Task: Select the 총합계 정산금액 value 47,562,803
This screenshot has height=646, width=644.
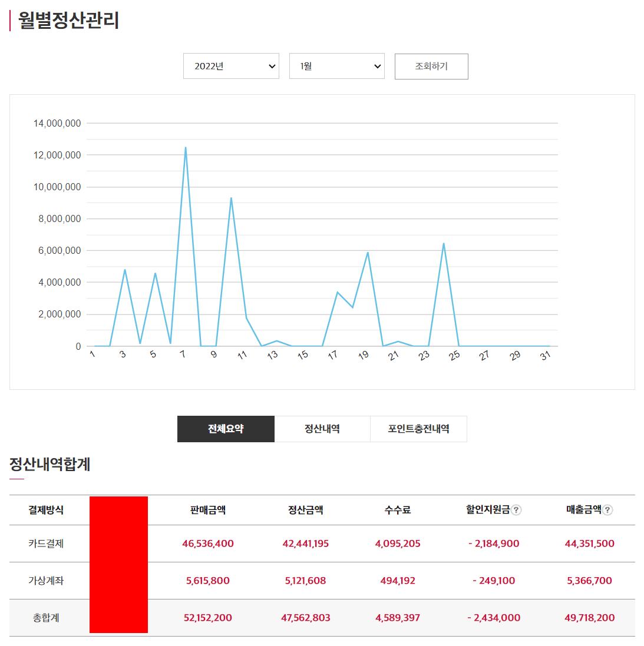Action: (305, 618)
